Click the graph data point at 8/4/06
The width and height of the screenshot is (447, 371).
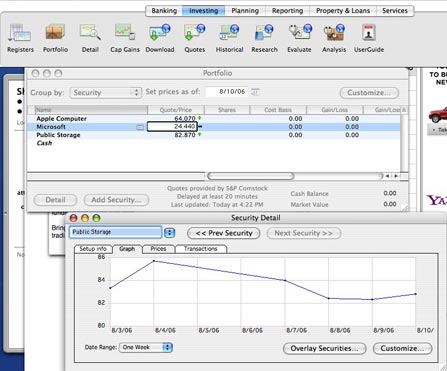[154, 261]
